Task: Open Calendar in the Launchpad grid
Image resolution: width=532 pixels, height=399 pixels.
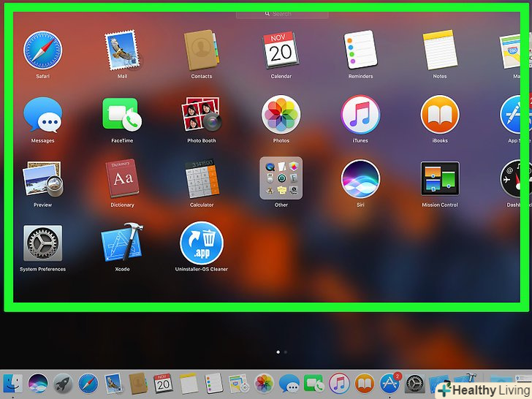Action: (281, 50)
